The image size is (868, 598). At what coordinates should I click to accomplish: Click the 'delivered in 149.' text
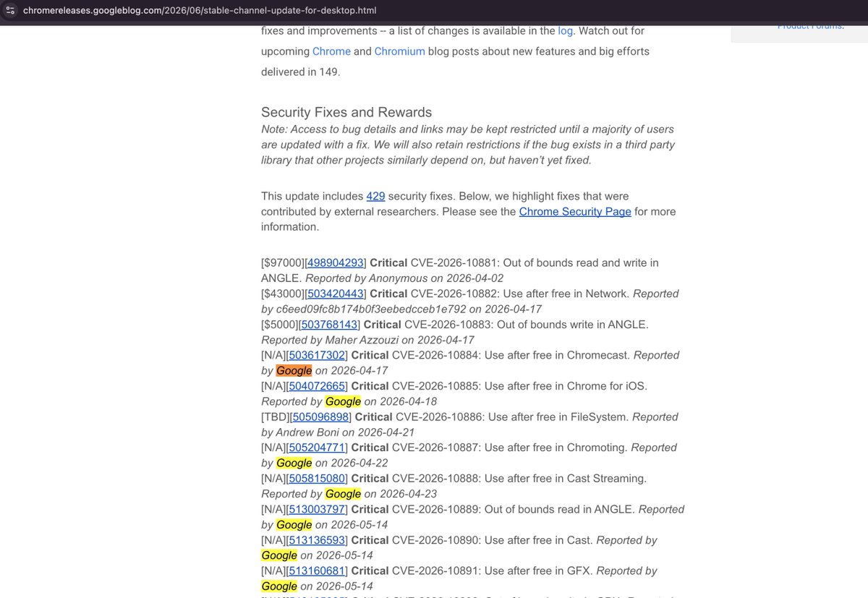click(x=300, y=72)
